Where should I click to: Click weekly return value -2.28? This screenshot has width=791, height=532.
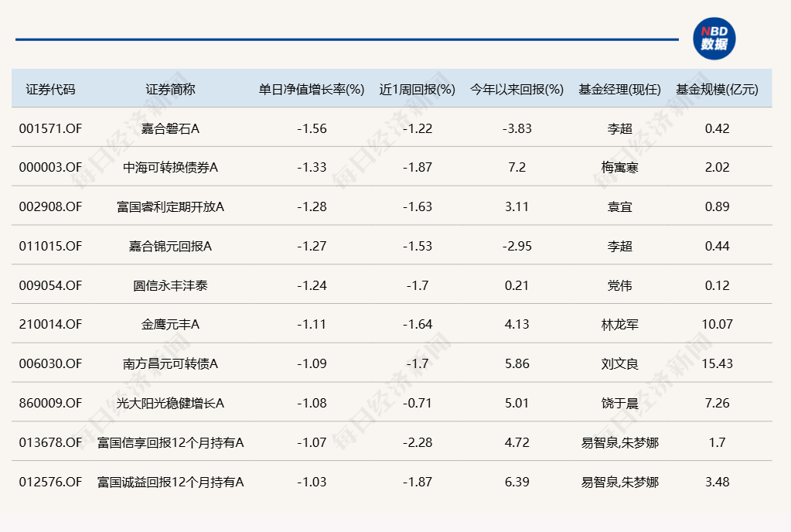(x=418, y=442)
